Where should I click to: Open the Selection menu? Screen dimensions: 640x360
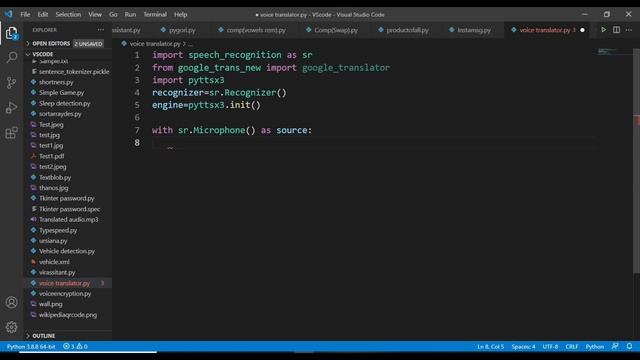pyautogui.click(x=68, y=14)
